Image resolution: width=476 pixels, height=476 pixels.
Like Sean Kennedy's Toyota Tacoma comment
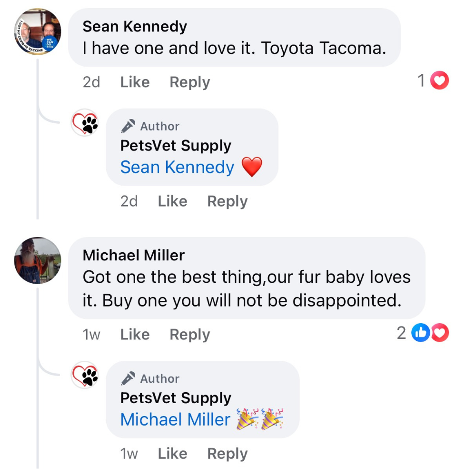click(135, 82)
